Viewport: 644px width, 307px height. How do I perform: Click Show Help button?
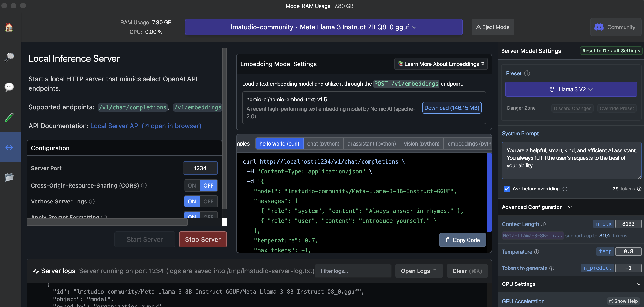623,301
